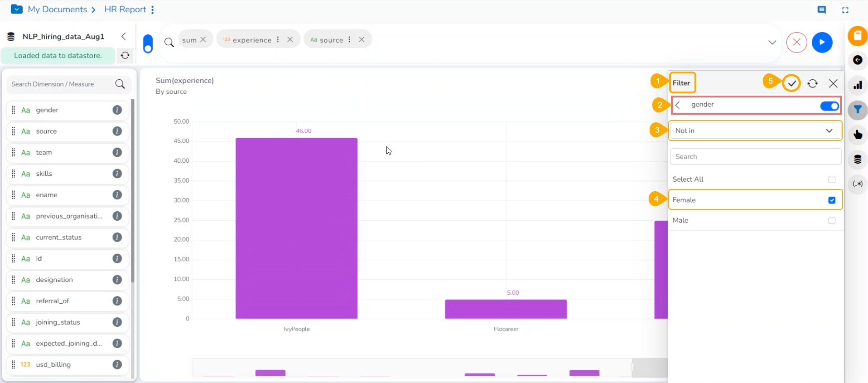Select the usd_billing measure in the field list
This screenshot has height=383, width=868.
68,365
